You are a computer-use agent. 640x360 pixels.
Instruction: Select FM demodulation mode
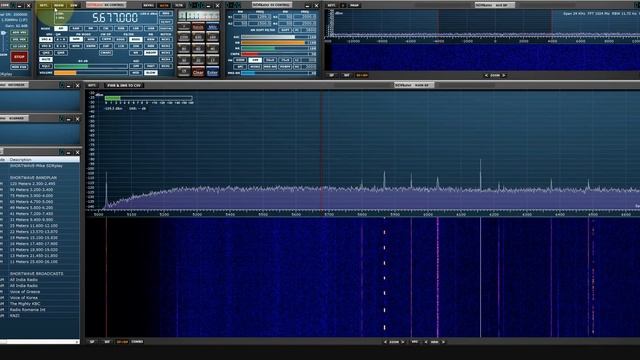pyautogui.click(x=91, y=29)
